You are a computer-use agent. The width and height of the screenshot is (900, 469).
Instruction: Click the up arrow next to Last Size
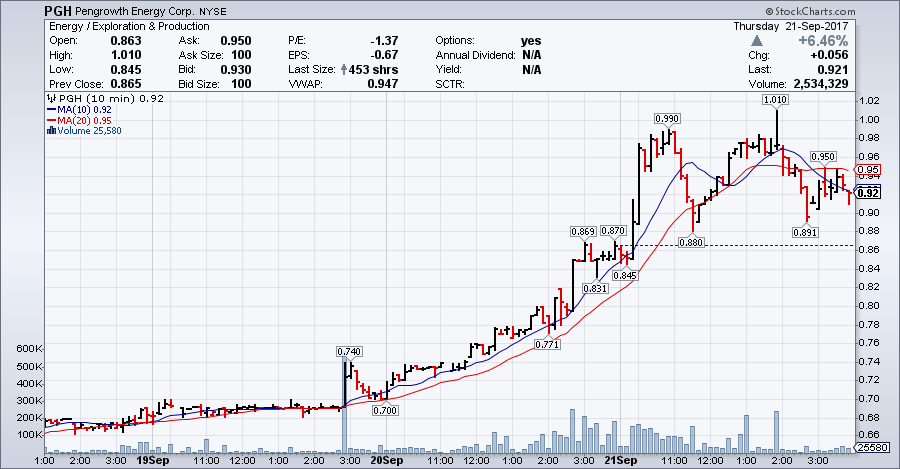click(x=344, y=70)
